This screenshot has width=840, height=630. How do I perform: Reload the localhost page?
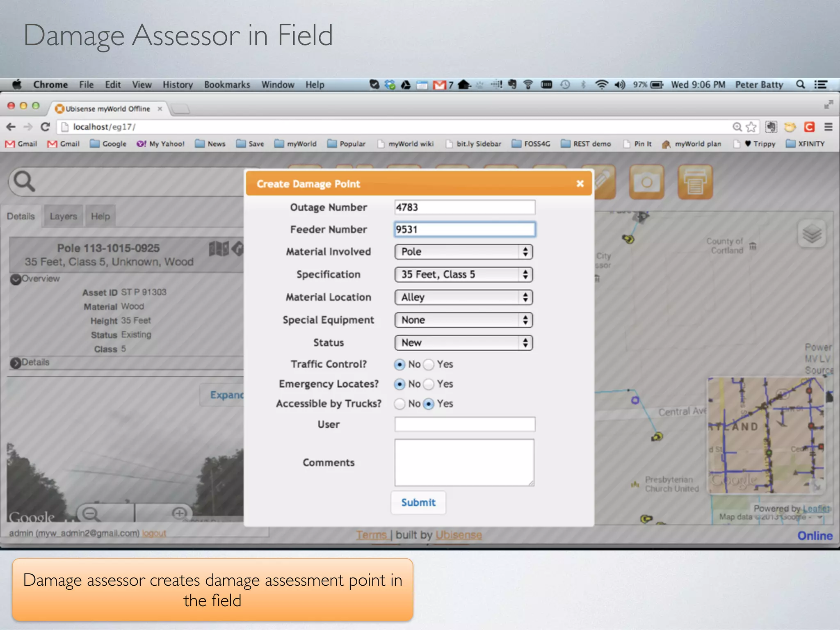pos(45,127)
